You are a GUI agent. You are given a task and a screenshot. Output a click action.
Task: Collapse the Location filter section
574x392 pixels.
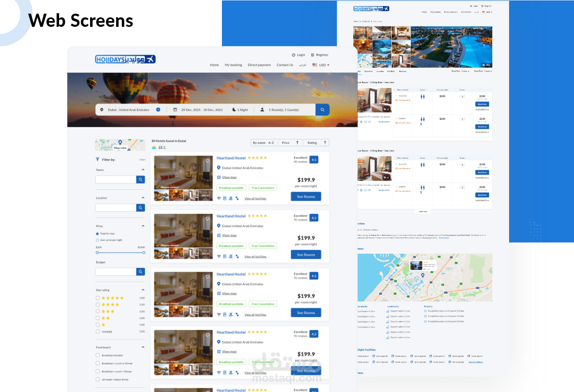(143, 198)
